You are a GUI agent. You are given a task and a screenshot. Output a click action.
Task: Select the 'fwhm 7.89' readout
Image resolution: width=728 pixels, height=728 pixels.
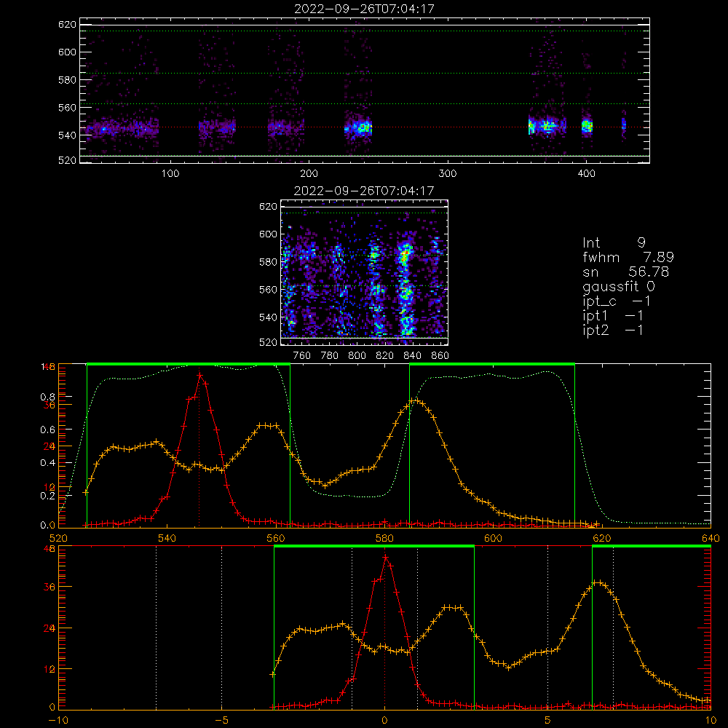[628, 257]
